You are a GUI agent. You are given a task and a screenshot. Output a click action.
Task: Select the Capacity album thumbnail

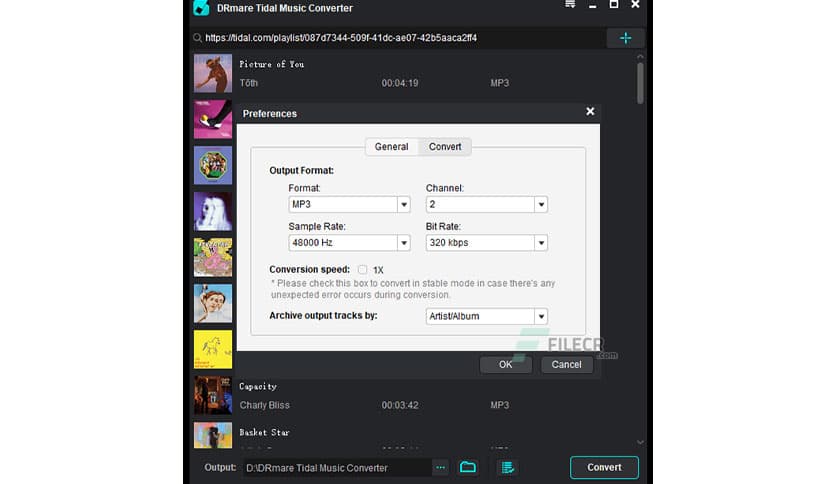click(213, 395)
